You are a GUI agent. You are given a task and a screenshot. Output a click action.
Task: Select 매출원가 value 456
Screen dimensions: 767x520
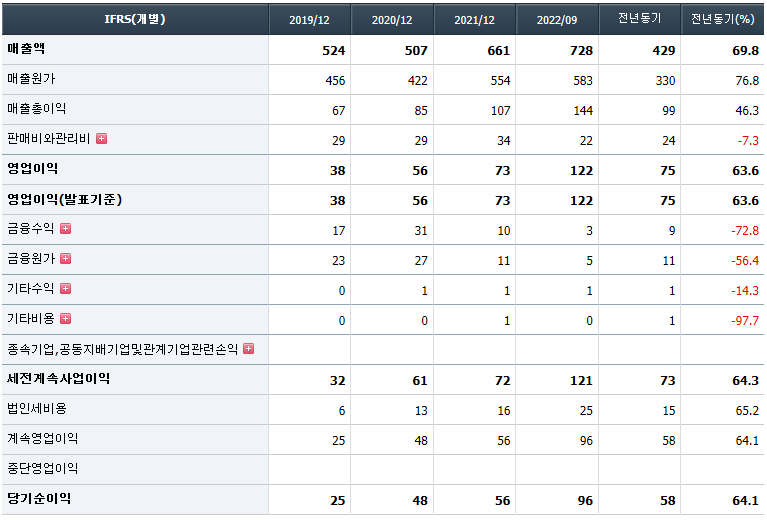pos(335,81)
